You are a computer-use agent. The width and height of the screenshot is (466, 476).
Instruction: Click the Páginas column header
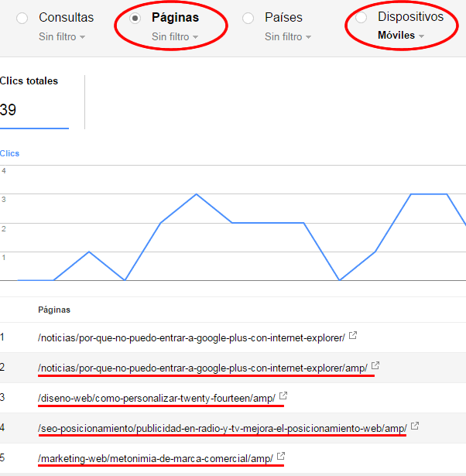click(x=54, y=310)
